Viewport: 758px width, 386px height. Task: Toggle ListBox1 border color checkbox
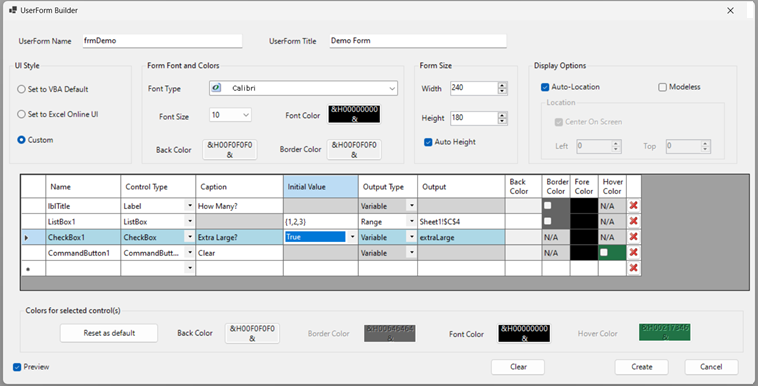click(547, 221)
